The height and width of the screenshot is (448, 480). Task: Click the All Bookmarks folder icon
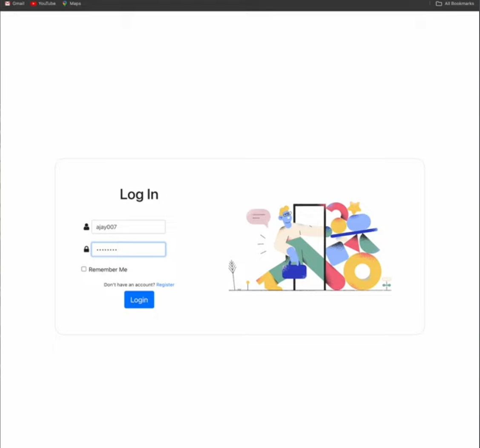tap(439, 3)
